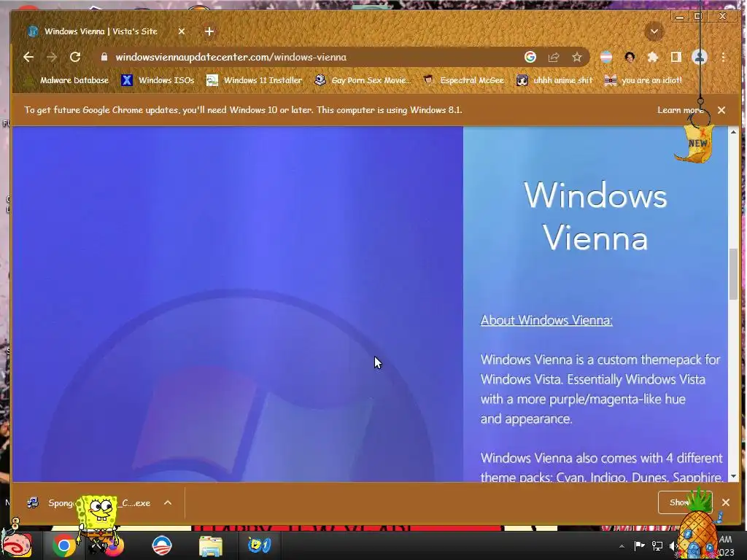Screen dimensions: 747x560
Task: Open a new tab
Action: pos(209,31)
